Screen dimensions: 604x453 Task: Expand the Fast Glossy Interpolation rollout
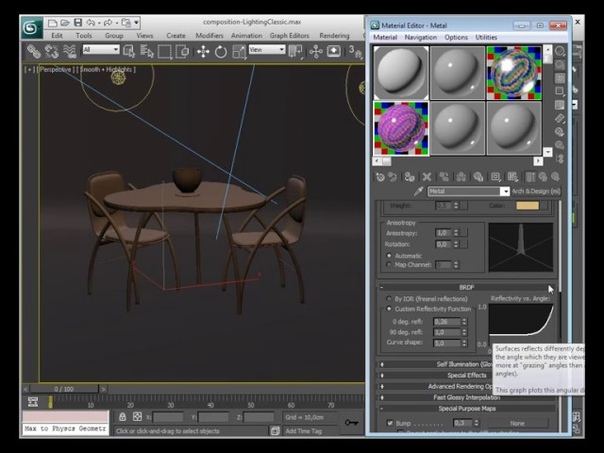click(x=467, y=397)
